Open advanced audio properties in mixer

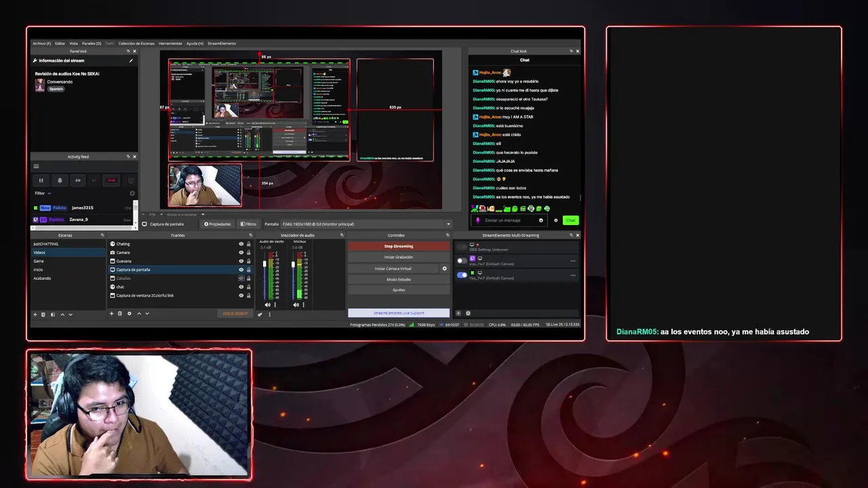click(260, 314)
